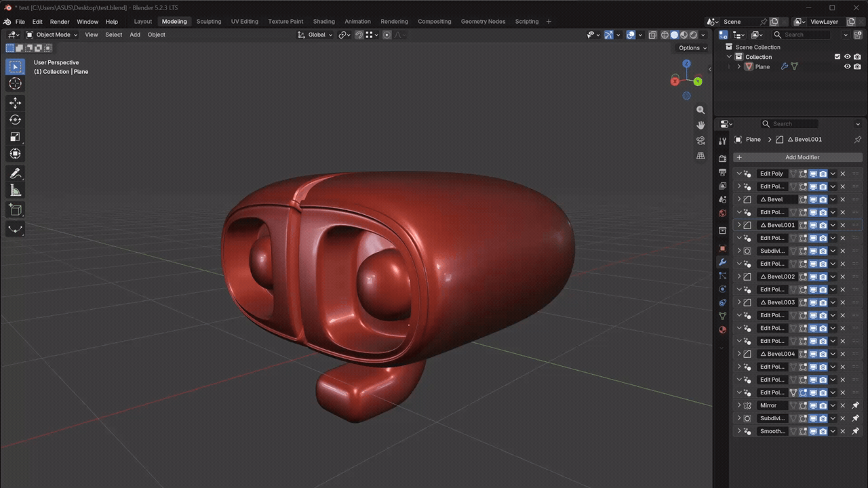Screen dimensions: 868x488
Task: Toggle camera view with the camera icon
Action: tap(701, 141)
